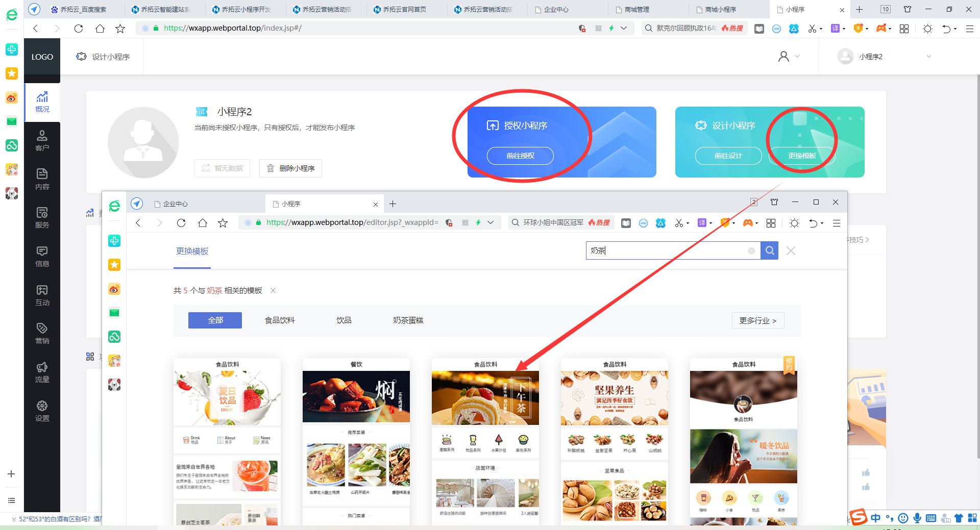Select the 客户 customers sidebar icon
This screenshot has height=530, width=980.
(42, 140)
